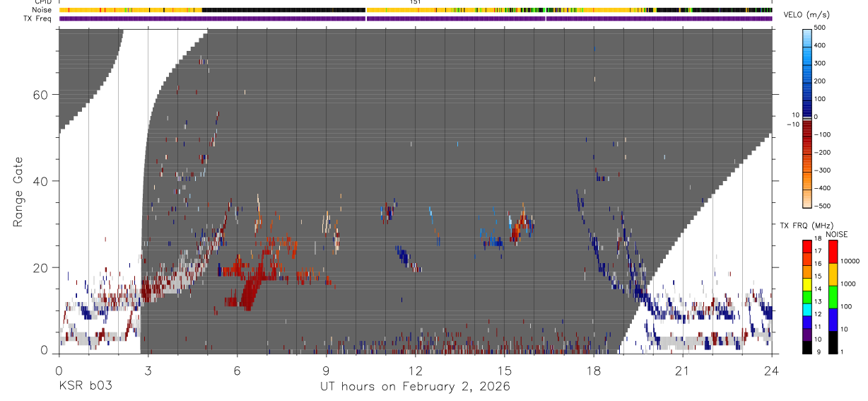Select the purple TX Freq strip at the top
868x401 pixels.
pos(416,18)
